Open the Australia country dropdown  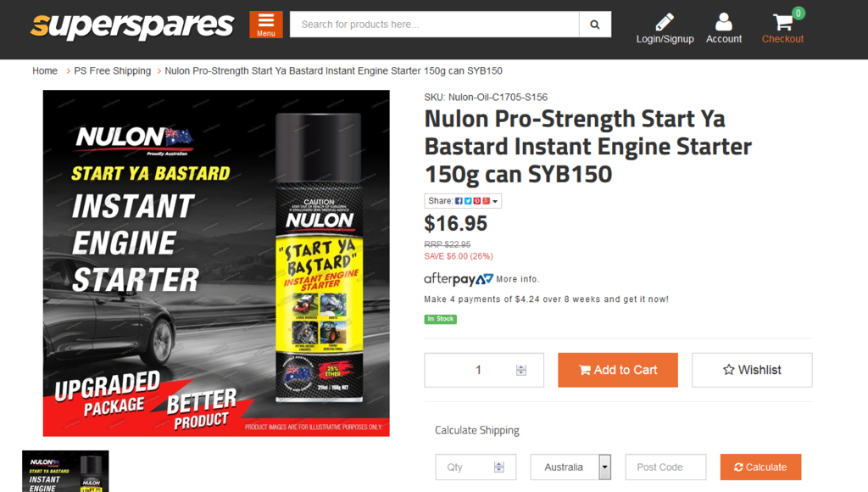click(x=570, y=467)
